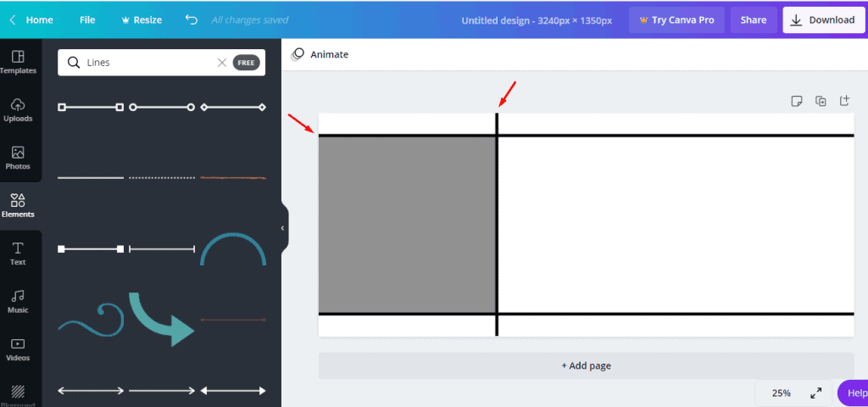Add the double-headed filled arrow line
This screenshot has width=868, height=407.
[233, 391]
